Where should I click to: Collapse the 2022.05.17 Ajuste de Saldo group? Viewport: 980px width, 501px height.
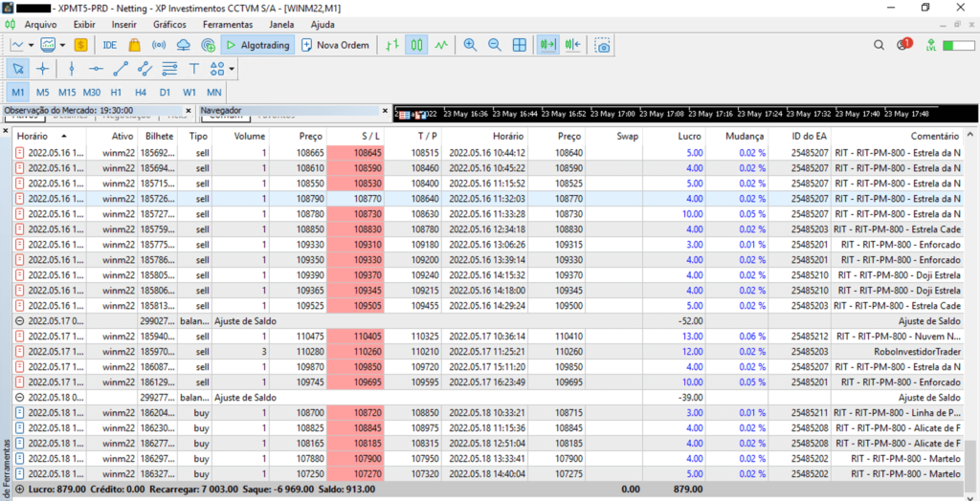point(20,321)
